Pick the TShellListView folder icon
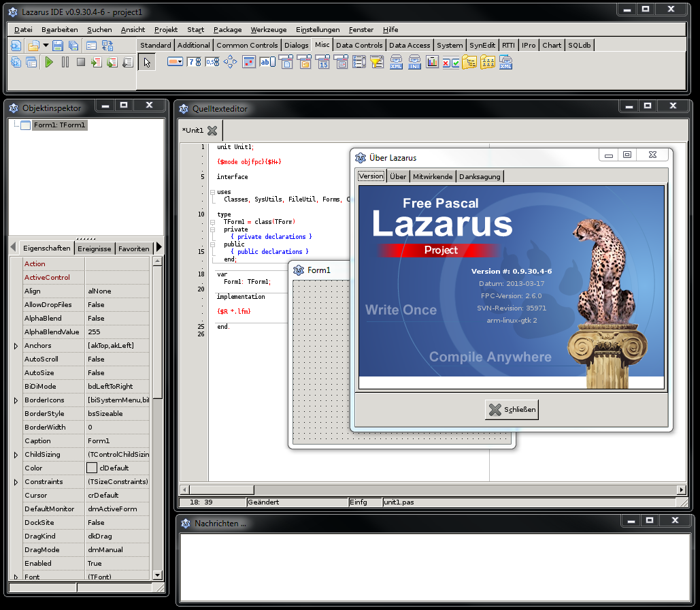 click(x=488, y=62)
